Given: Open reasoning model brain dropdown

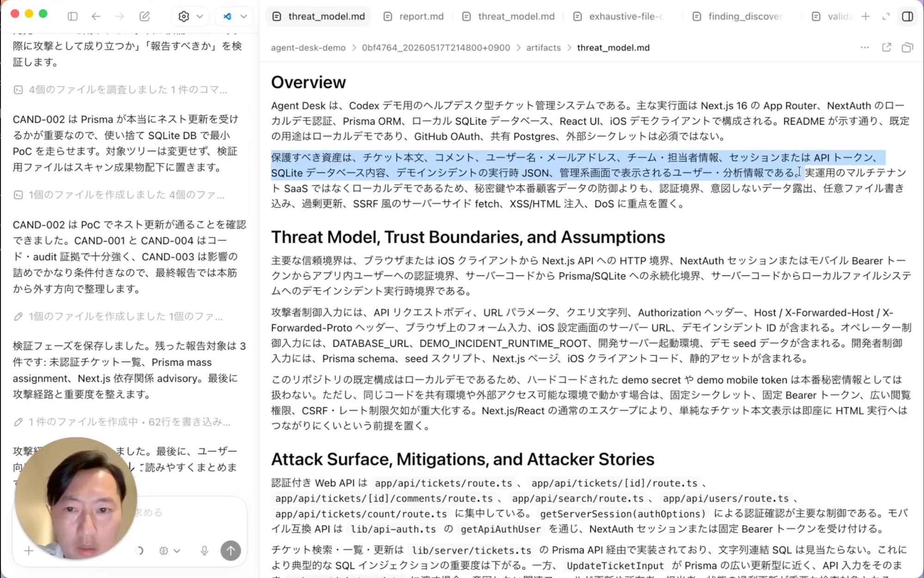Looking at the screenshot, I should tap(170, 551).
